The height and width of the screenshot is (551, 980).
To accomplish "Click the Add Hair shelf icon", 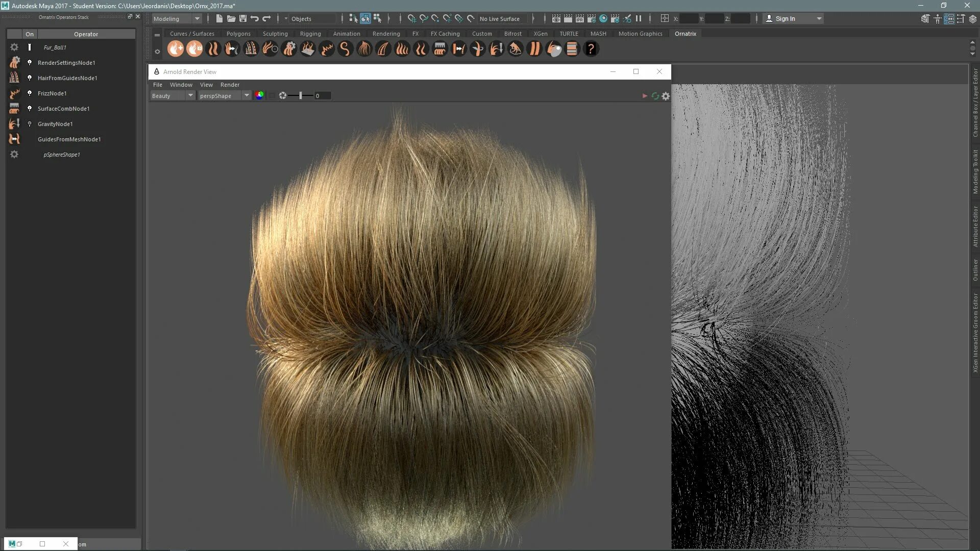I will coord(176,49).
